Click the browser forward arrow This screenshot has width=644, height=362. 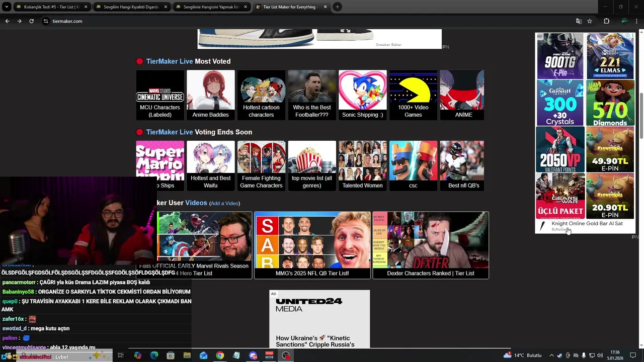(x=19, y=21)
